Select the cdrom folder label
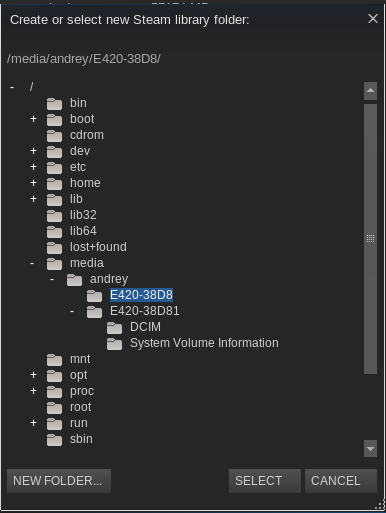The height and width of the screenshot is (513, 386). tap(87, 135)
